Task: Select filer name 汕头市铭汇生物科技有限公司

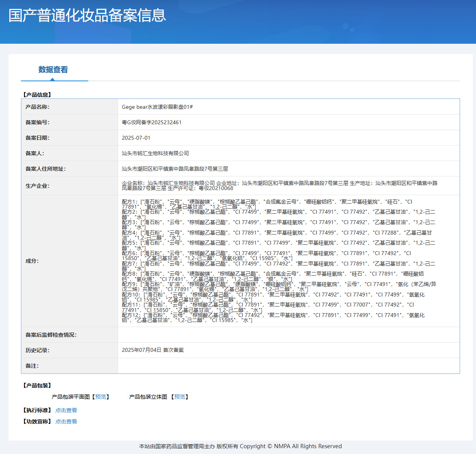Action: pos(156,153)
